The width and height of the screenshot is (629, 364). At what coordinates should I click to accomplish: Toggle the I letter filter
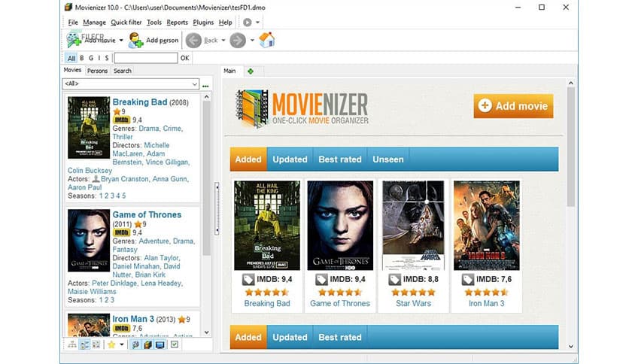tap(99, 58)
